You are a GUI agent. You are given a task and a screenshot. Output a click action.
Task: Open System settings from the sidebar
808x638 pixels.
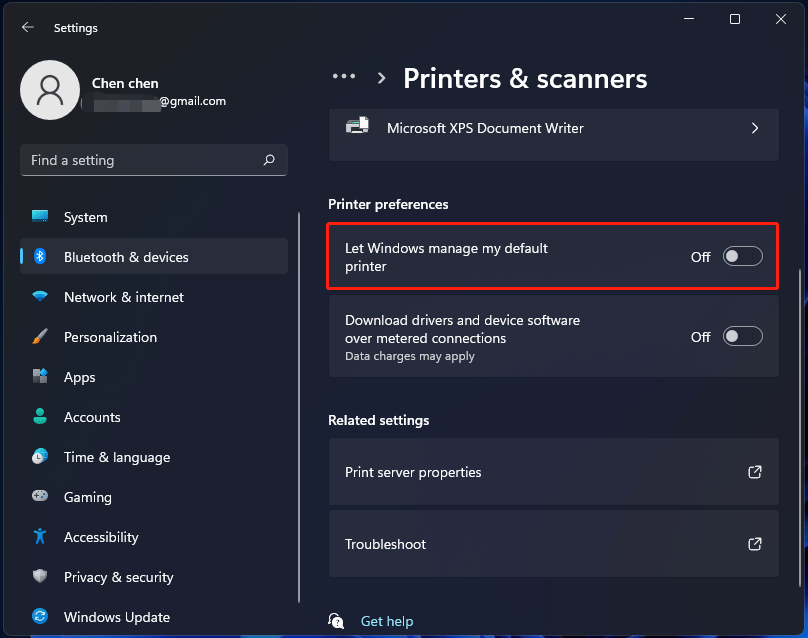pos(85,217)
